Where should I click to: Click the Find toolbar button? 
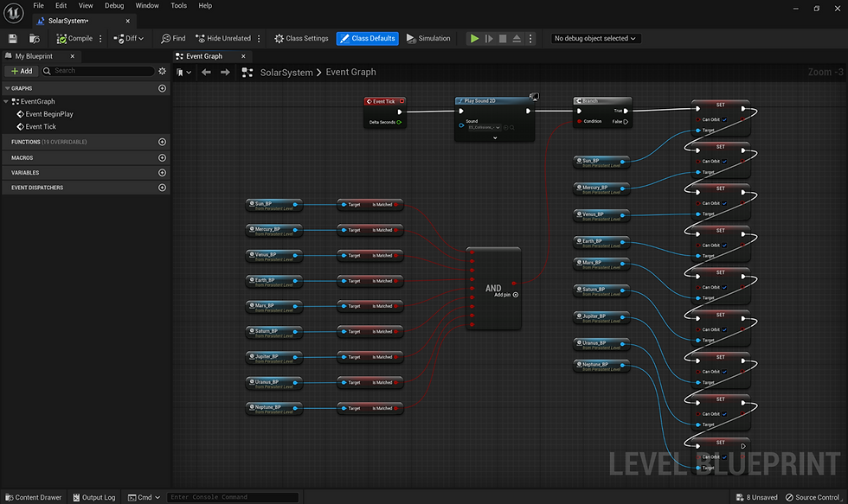173,38
